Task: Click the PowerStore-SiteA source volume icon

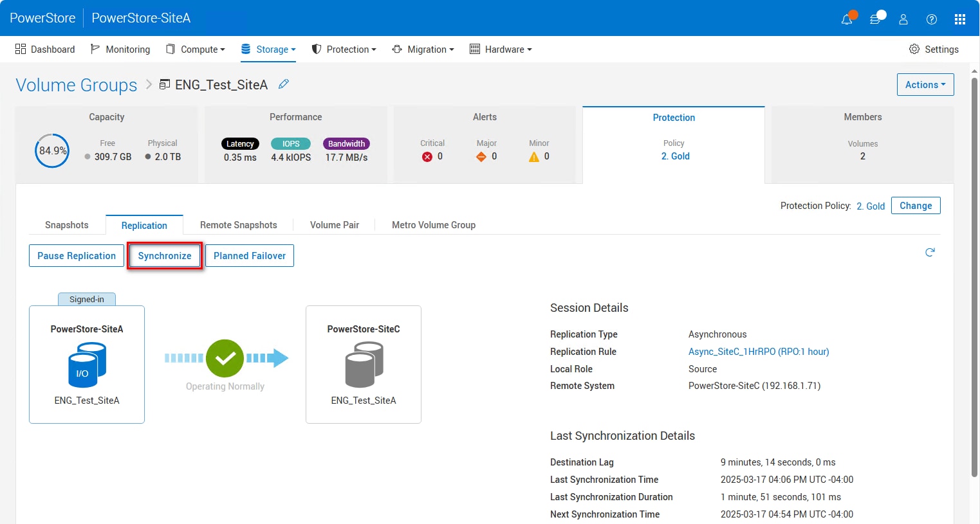Action: 87,365
